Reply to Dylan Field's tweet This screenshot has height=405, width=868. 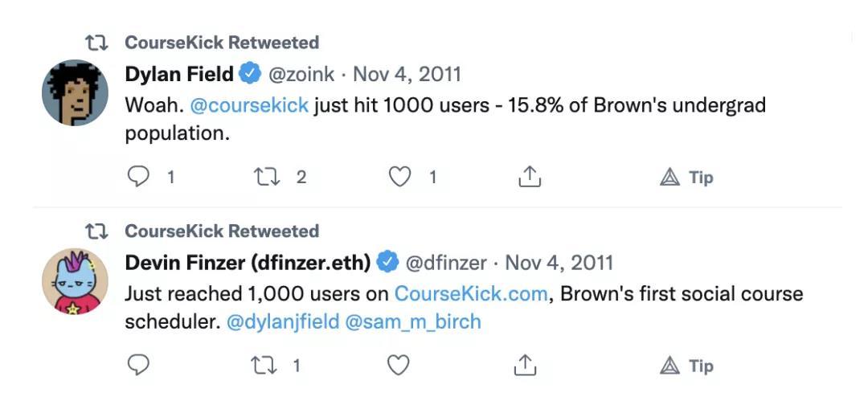[139, 177]
